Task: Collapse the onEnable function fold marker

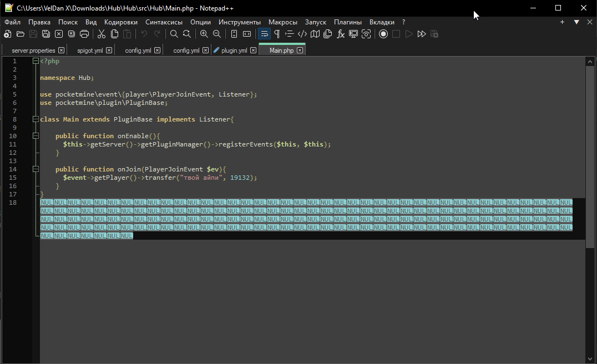Action: 36,136
